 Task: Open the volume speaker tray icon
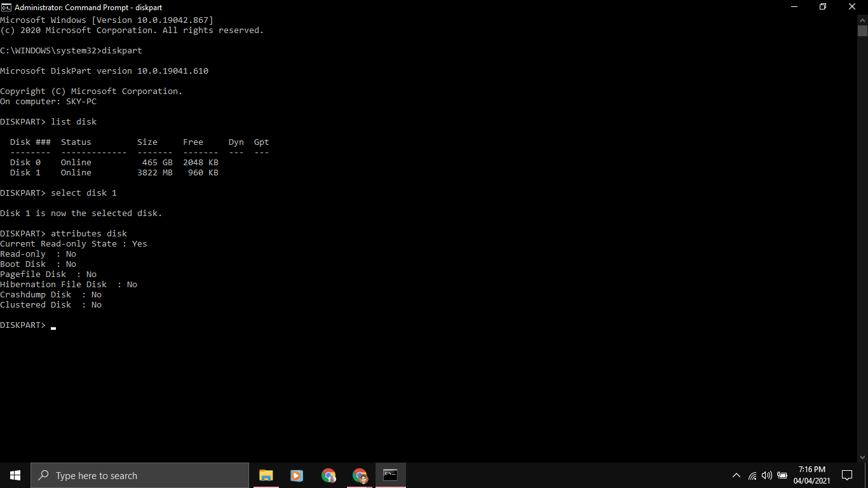click(x=767, y=475)
